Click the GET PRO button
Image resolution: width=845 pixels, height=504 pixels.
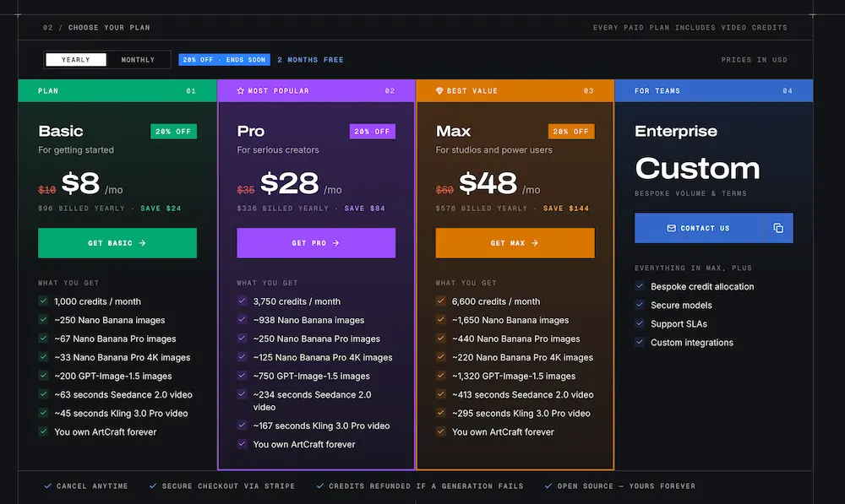click(x=316, y=243)
